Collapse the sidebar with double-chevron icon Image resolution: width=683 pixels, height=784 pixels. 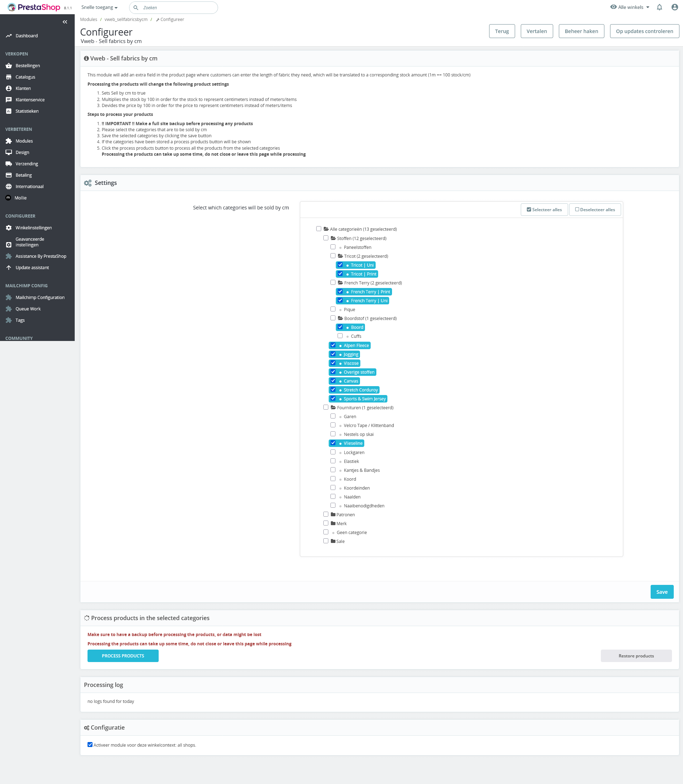tap(65, 22)
